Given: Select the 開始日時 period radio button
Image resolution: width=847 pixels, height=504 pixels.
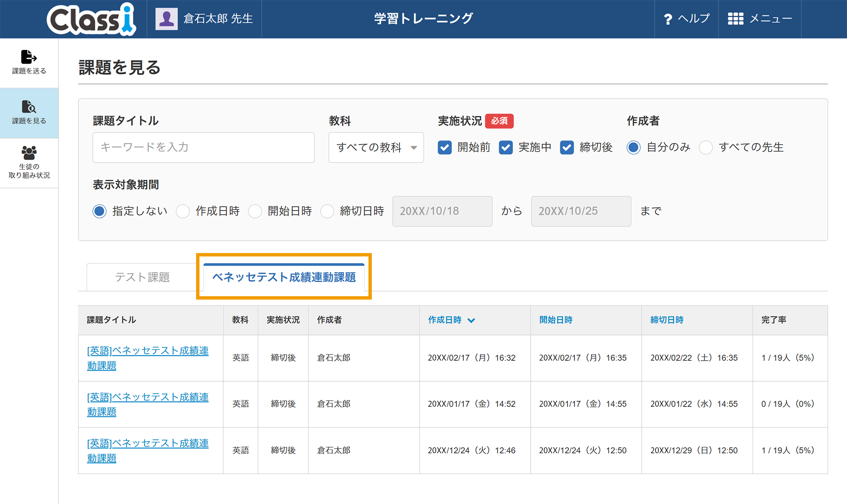Looking at the screenshot, I should point(255,211).
